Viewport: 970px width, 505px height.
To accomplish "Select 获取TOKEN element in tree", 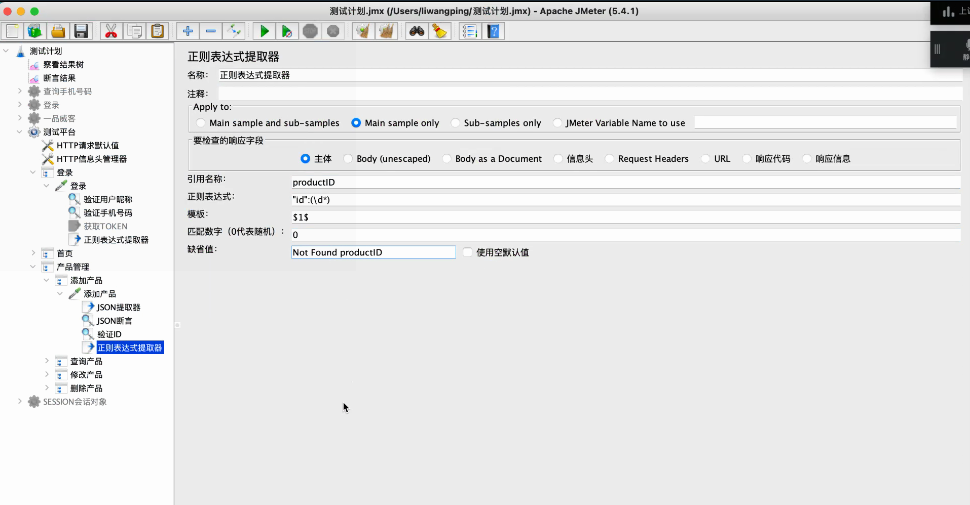I will [x=106, y=227].
